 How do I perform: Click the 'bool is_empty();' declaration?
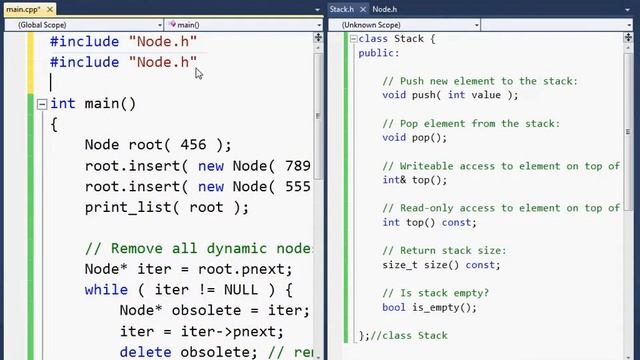[x=429, y=307]
